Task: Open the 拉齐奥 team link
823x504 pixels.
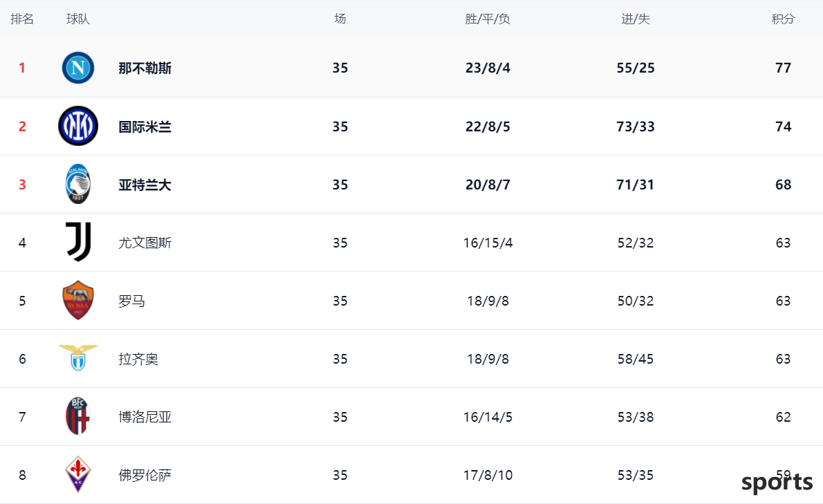Action: pyautogui.click(x=138, y=360)
